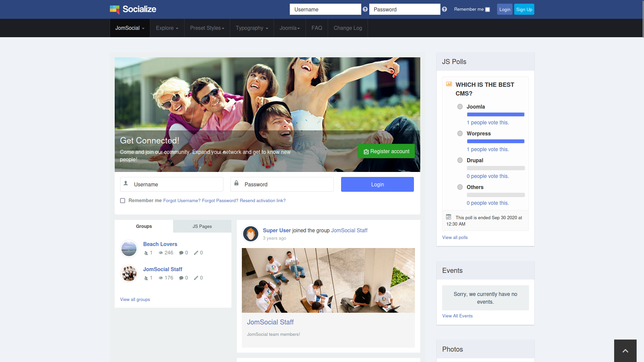The width and height of the screenshot is (644, 362).
Task: Click the Beach Lovers group avatar
Action: [129, 248]
